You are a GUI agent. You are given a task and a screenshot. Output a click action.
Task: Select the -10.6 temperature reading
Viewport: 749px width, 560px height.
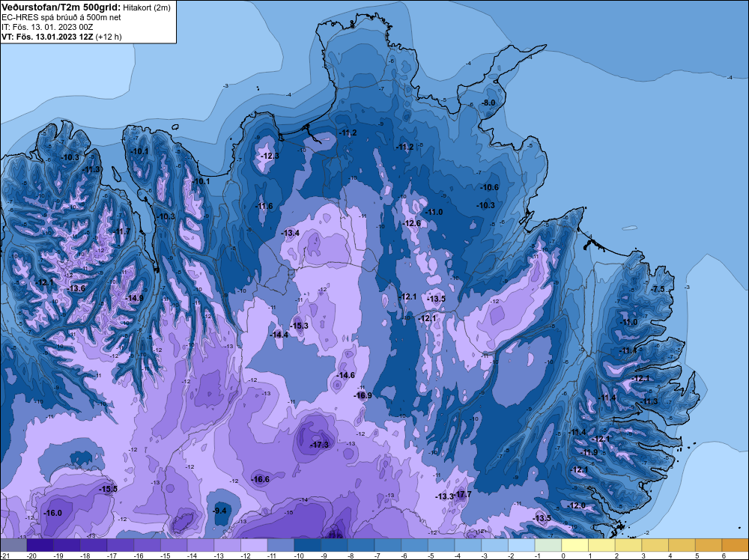[490, 188]
